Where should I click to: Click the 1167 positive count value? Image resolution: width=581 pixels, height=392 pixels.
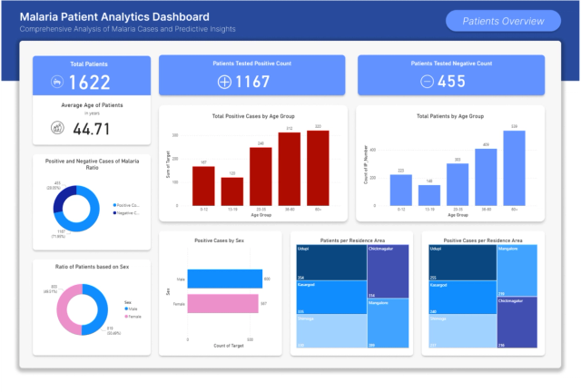252,82
